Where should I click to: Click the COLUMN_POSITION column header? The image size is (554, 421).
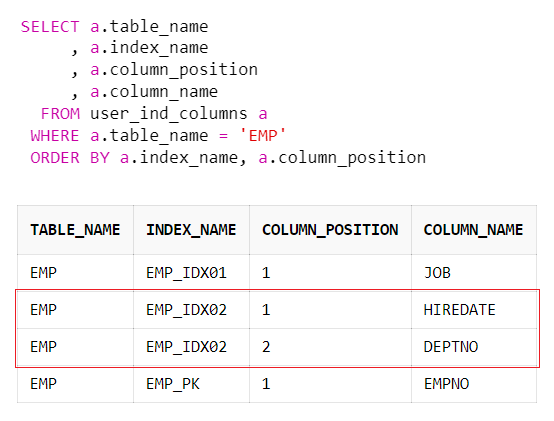(330, 230)
